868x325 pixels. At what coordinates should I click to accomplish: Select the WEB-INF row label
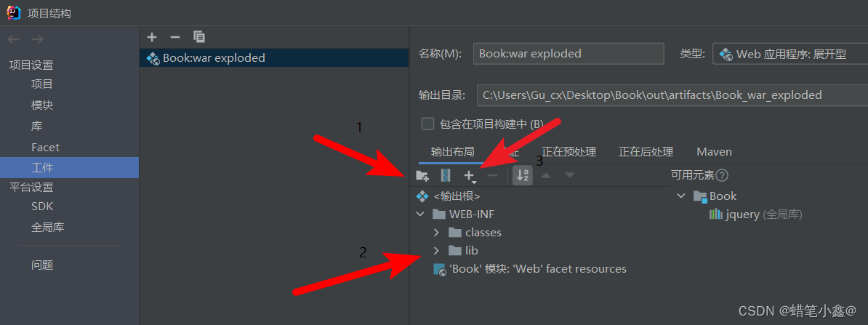tap(472, 214)
